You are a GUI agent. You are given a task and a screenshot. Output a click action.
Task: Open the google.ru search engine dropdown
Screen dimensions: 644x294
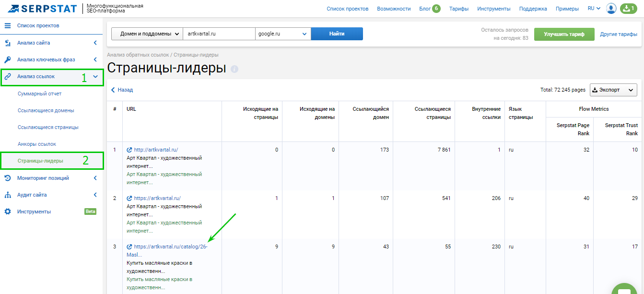282,34
